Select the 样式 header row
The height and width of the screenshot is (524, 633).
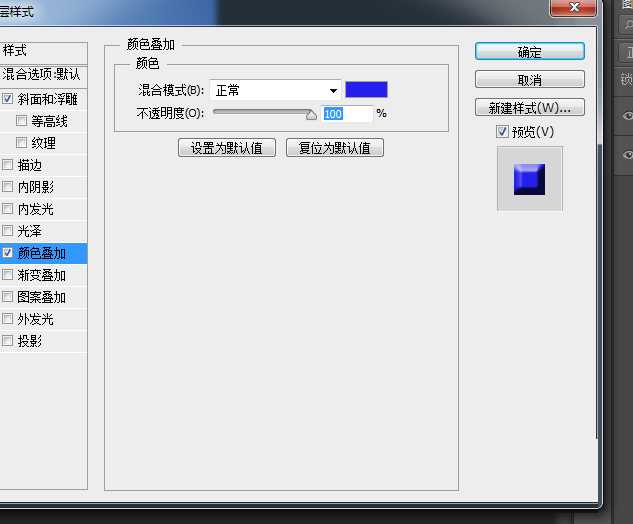pyautogui.click(x=44, y=52)
